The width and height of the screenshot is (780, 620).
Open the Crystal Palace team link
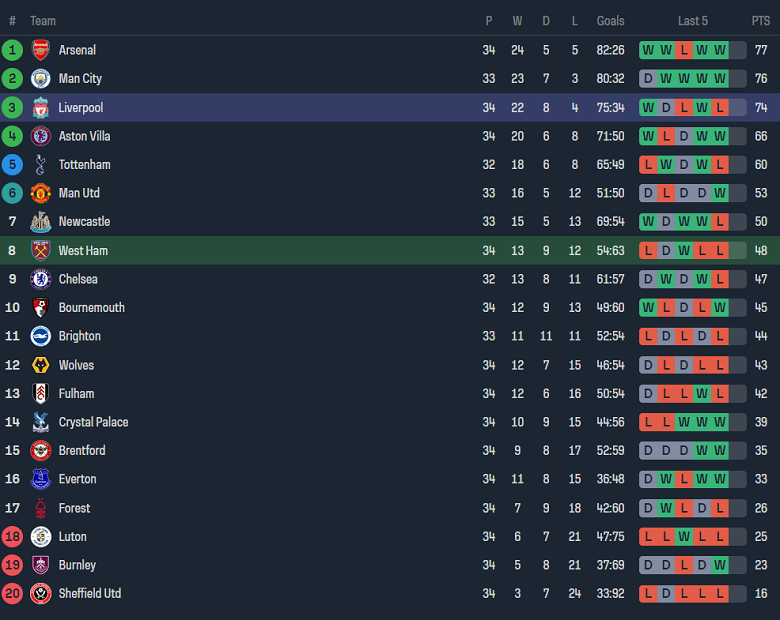point(93,423)
